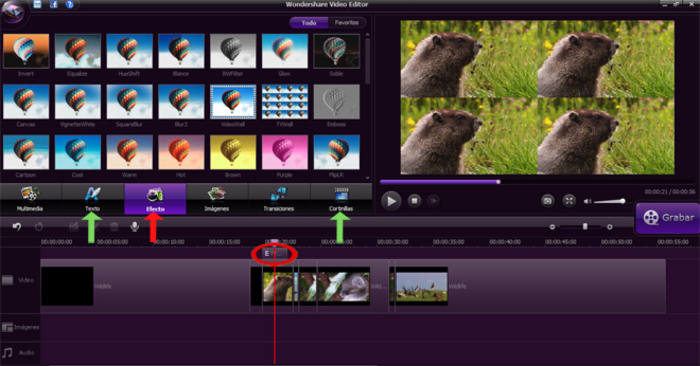Click the zoom in plus icon on the timeline
Screen dimensions: 700x366
point(610,227)
